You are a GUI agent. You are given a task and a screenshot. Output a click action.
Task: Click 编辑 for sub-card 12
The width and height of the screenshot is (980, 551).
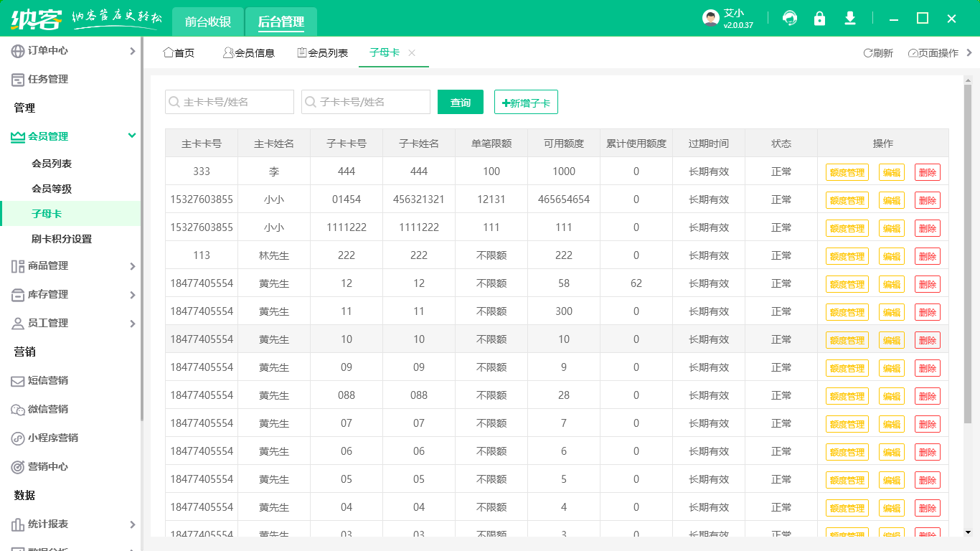(892, 284)
